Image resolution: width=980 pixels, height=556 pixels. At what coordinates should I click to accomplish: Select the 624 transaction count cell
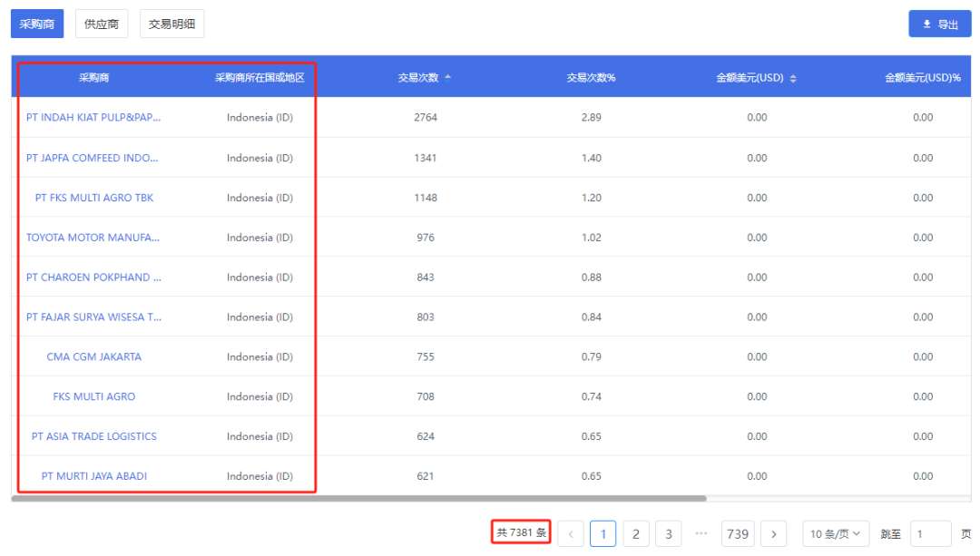426,436
